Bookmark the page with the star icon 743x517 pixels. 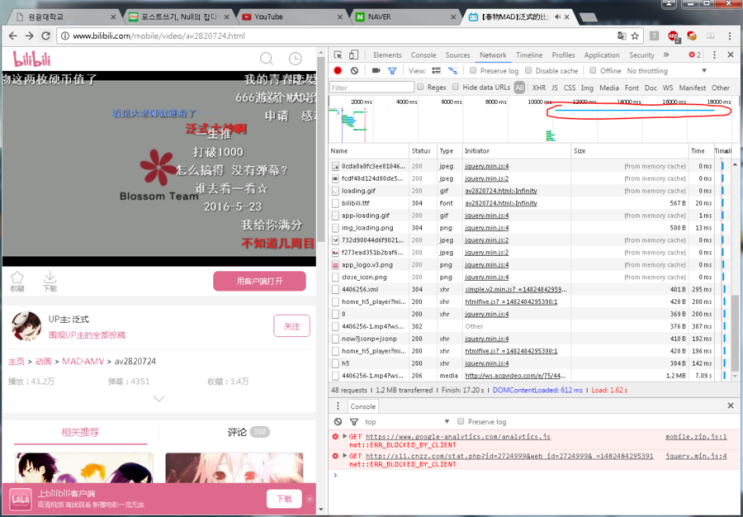635,36
